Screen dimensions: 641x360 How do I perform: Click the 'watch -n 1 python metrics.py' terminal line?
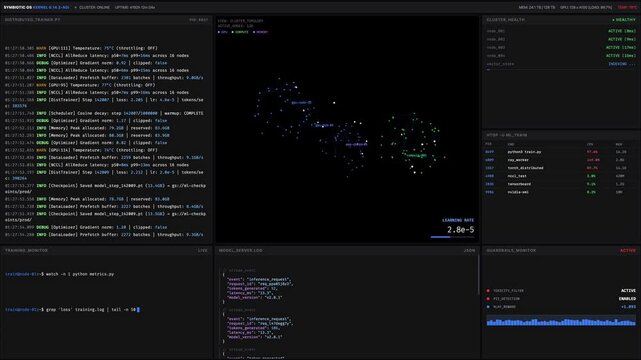click(60, 274)
